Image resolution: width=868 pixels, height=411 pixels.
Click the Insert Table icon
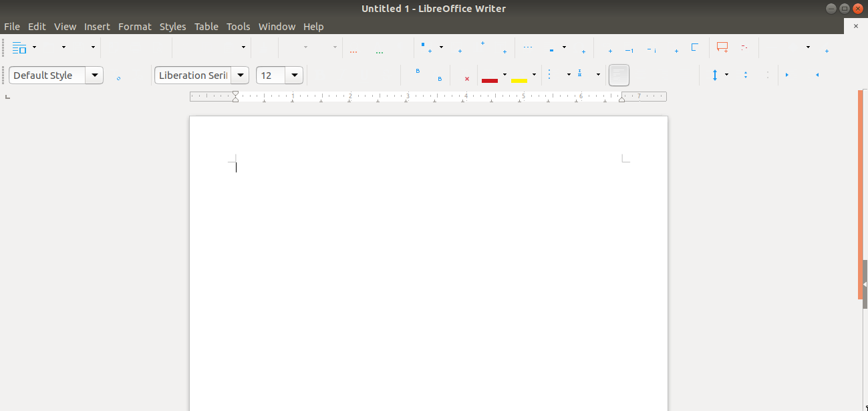click(426, 47)
